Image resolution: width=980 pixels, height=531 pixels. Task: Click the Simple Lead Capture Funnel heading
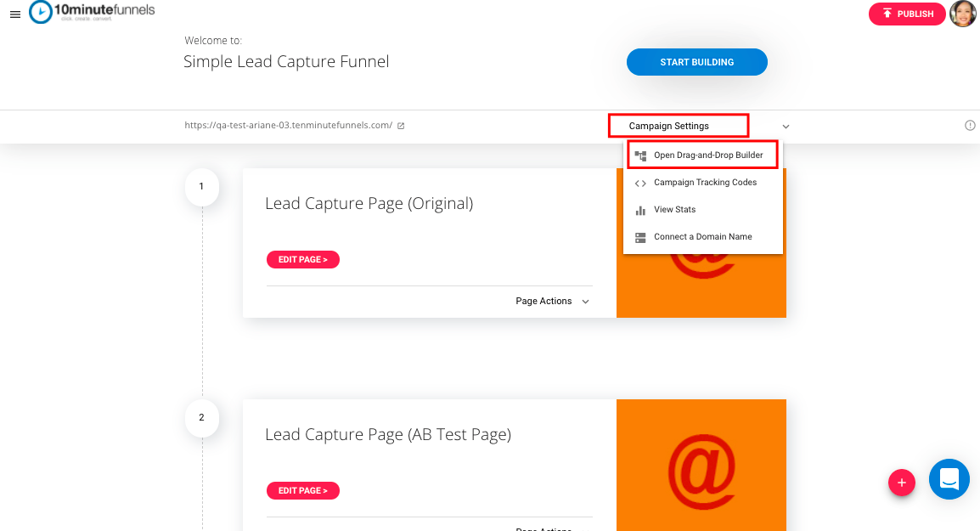click(x=286, y=62)
